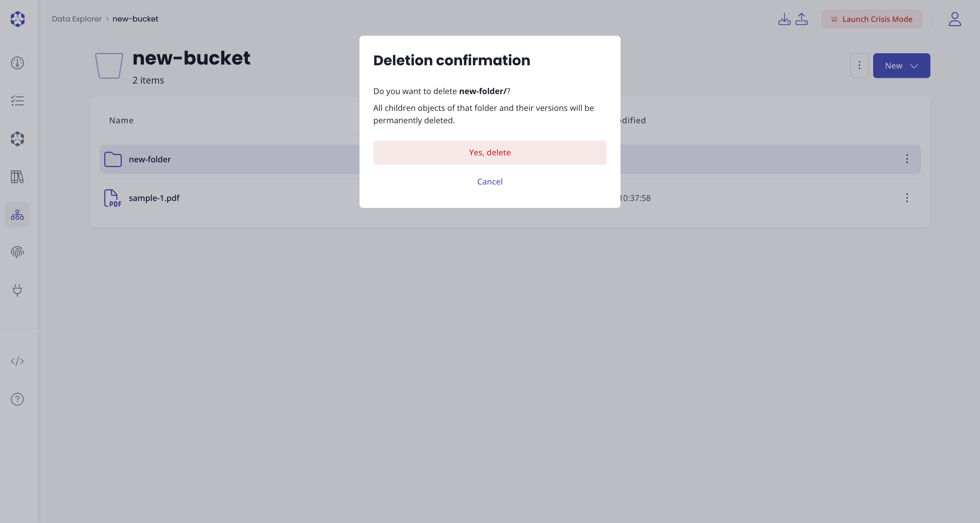Image resolution: width=980 pixels, height=523 pixels.
Task: Open the code </> icon near sidebar bottom
Action: point(17,361)
